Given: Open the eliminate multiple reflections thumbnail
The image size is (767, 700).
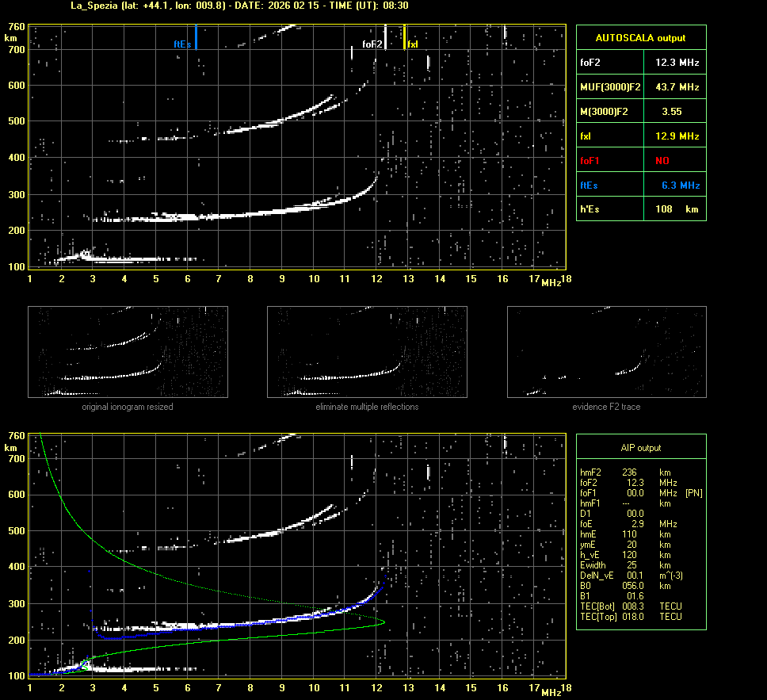Looking at the screenshot, I should pyautogui.click(x=367, y=351).
